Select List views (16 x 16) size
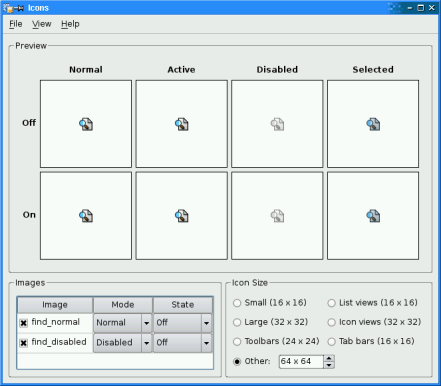The width and height of the screenshot is (441, 386). [x=331, y=303]
